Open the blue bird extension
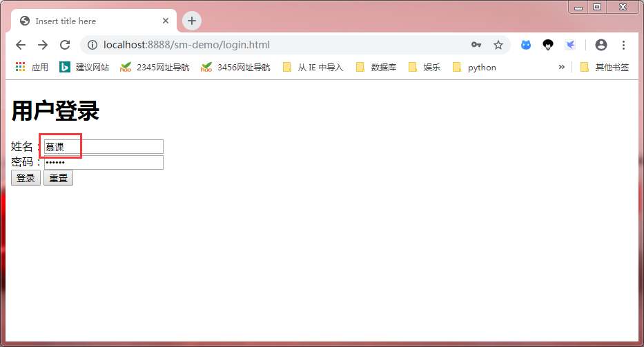The image size is (644, 347). click(570, 45)
